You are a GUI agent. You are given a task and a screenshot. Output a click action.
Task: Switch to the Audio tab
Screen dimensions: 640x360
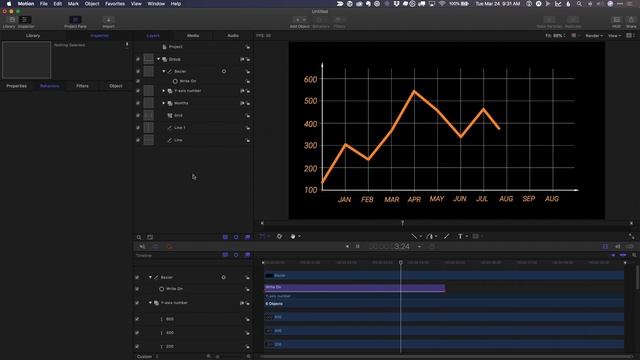tap(233, 36)
